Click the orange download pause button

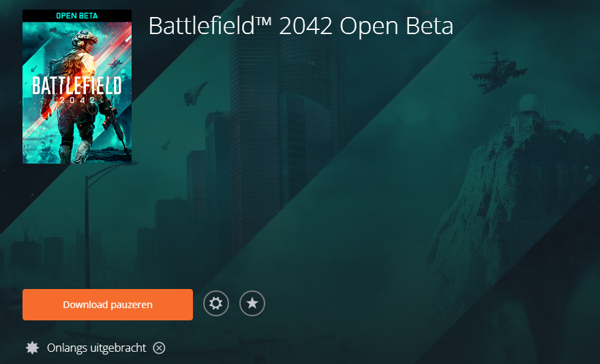108,305
